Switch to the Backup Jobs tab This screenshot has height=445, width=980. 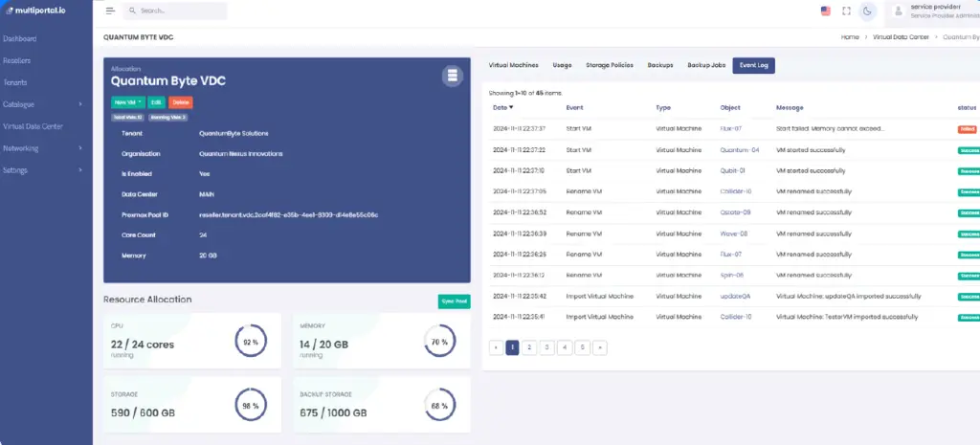pyautogui.click(x=706, y=65)
